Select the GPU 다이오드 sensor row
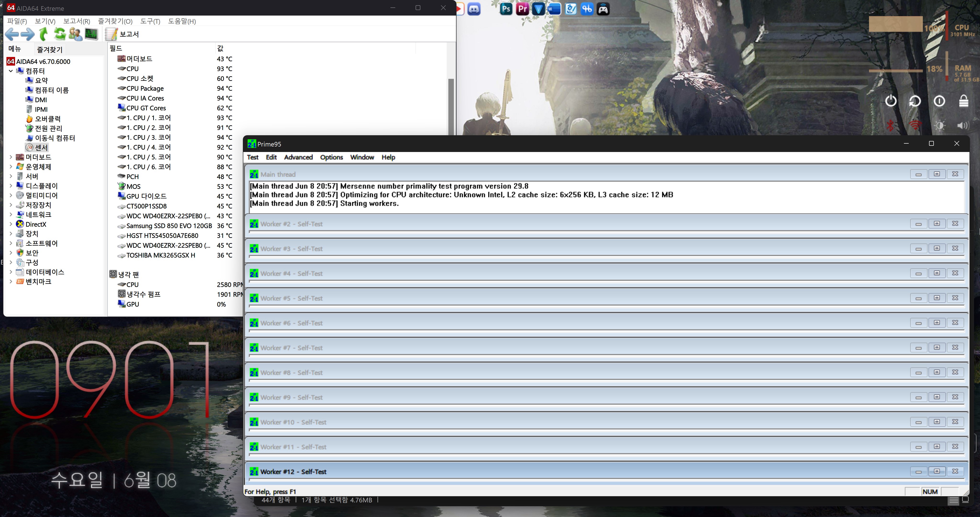Screen dimensions: 980x517 pyautogui.click(x=175, y=196)
